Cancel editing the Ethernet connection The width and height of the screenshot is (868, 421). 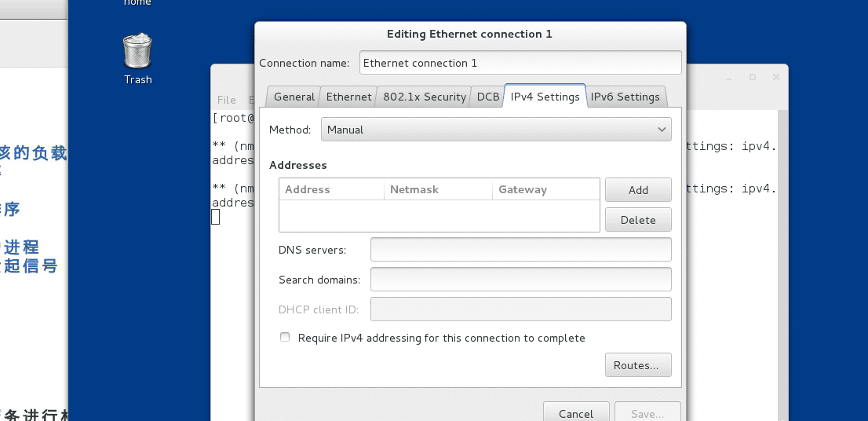(576, 413)
